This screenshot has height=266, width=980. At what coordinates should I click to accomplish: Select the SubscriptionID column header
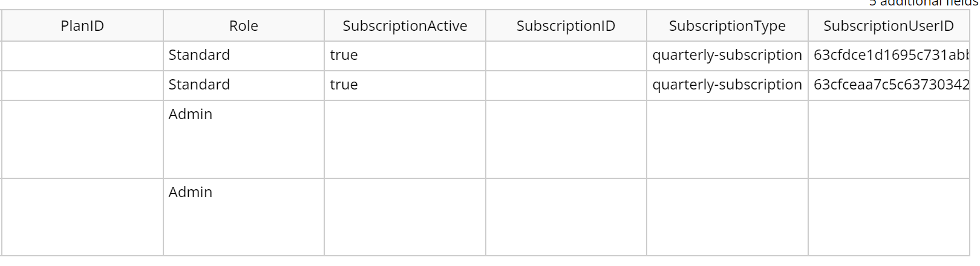566,26
